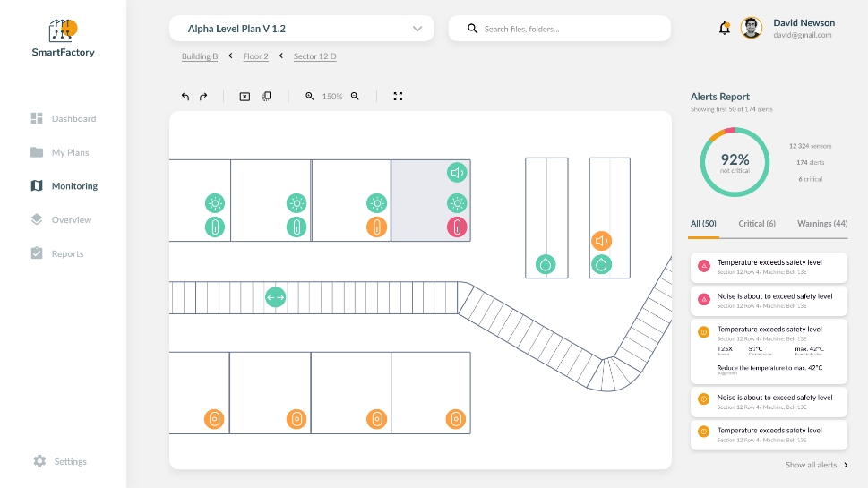Click the 6 critical statistic
Screen dimensions: 868x488
[810, 179]
